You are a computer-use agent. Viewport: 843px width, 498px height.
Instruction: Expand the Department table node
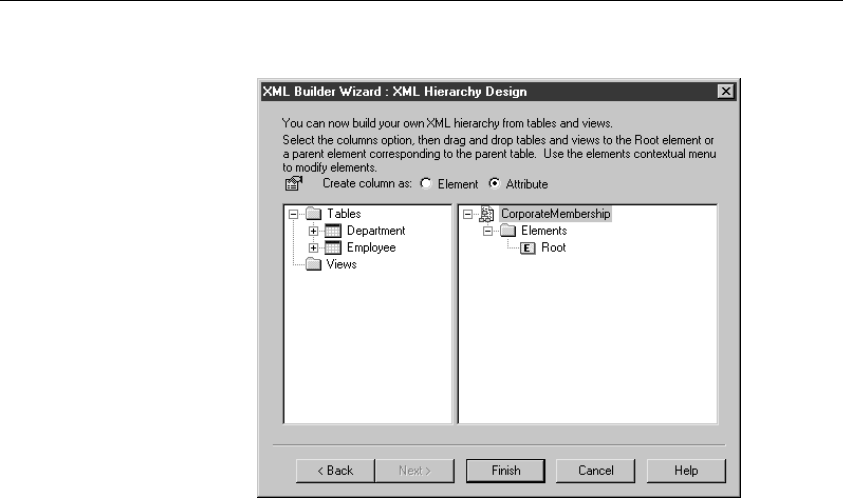coord(313,231)
